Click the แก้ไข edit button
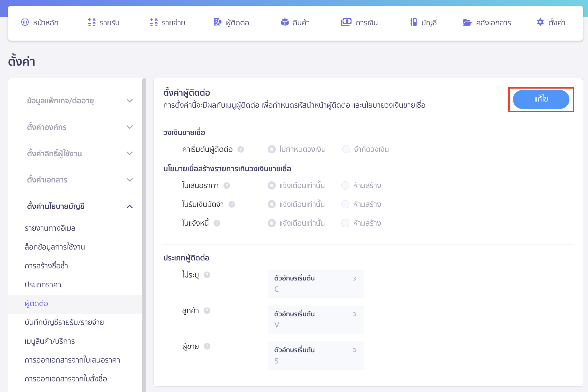This screenshot has width=588, height=392. coord(541,99)
